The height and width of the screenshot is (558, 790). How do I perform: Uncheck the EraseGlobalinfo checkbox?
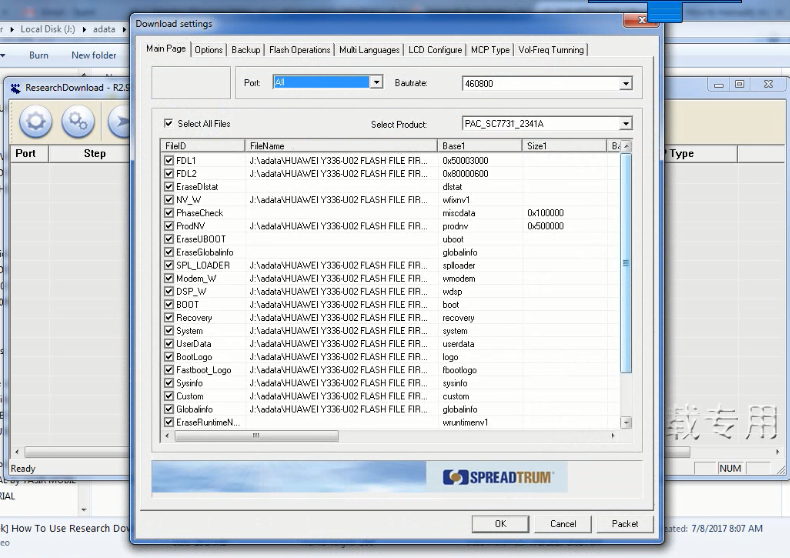[169, 252]
